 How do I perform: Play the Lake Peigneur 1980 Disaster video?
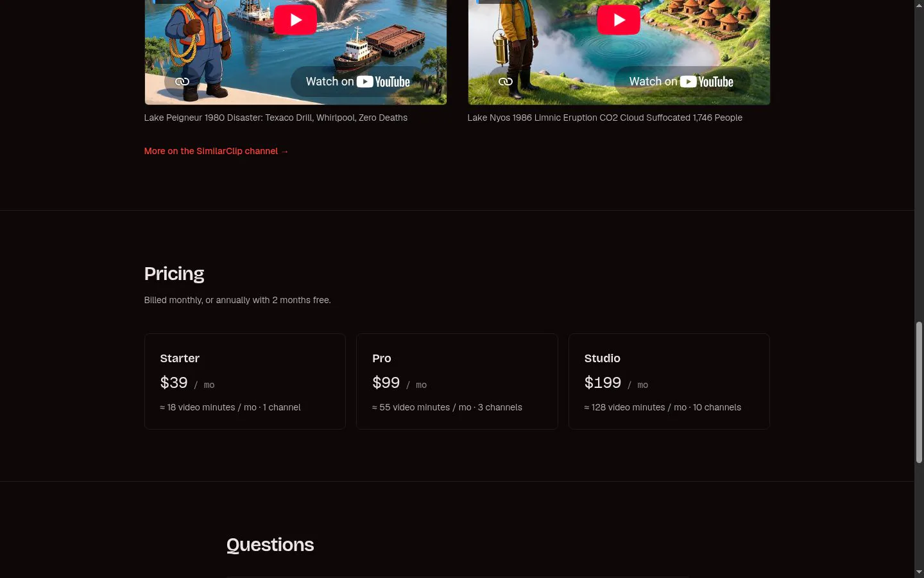[295, 19]
